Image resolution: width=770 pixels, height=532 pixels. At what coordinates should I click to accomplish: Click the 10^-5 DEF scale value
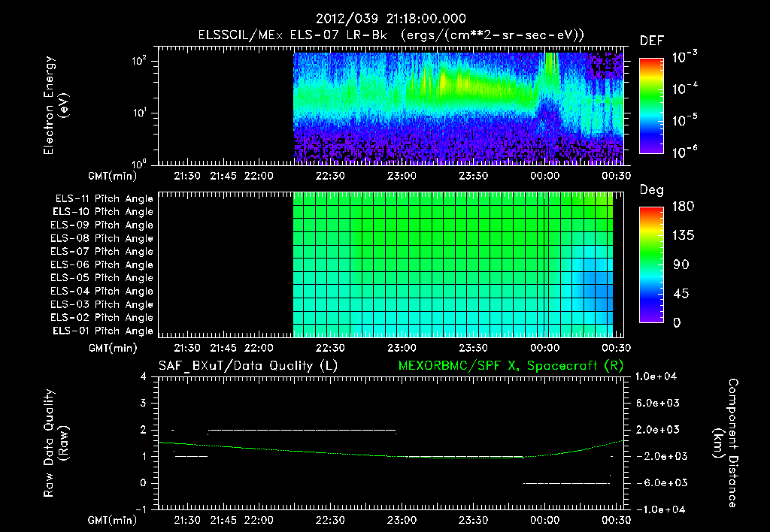[x=684, y=119]
